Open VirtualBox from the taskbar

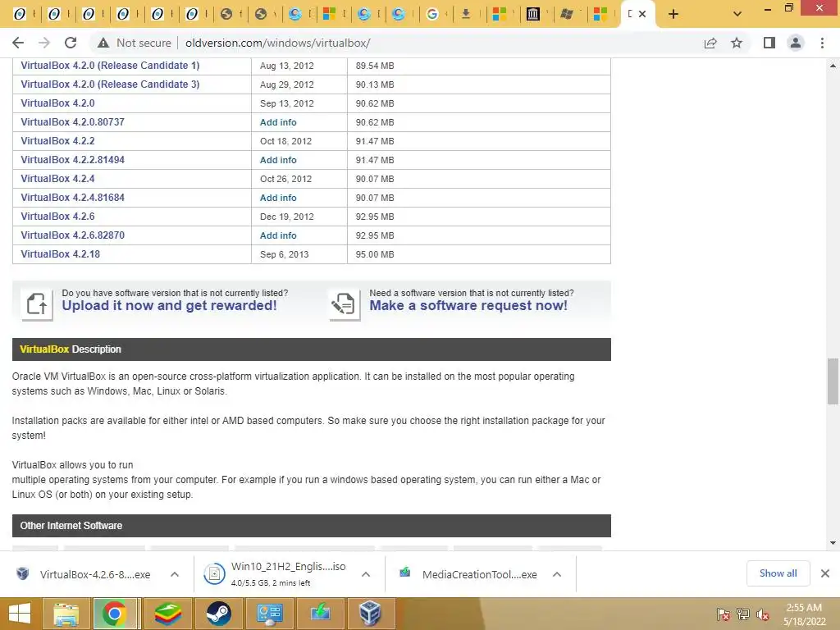pos(370,614)
